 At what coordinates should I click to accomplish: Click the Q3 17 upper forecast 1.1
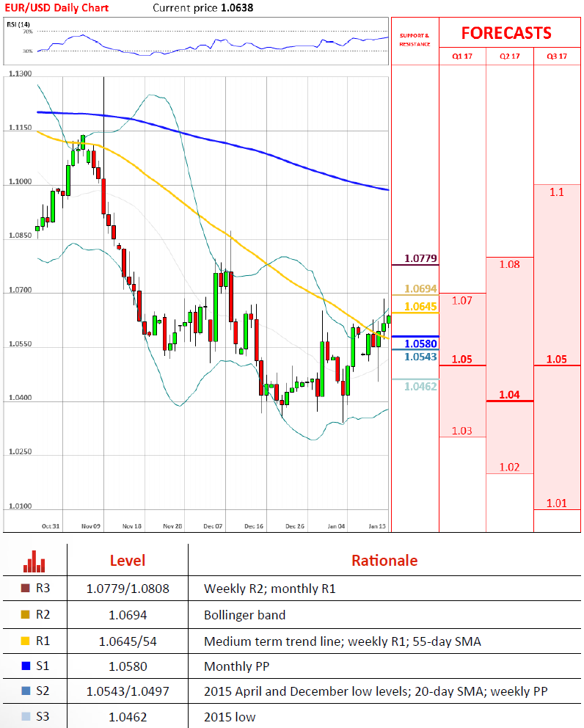tap(557, 192)
